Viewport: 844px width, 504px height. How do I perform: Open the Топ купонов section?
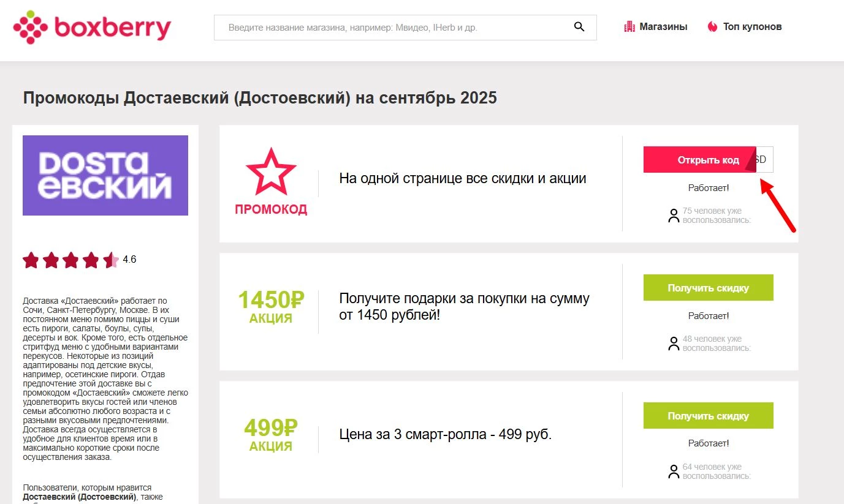coord(753,26)
